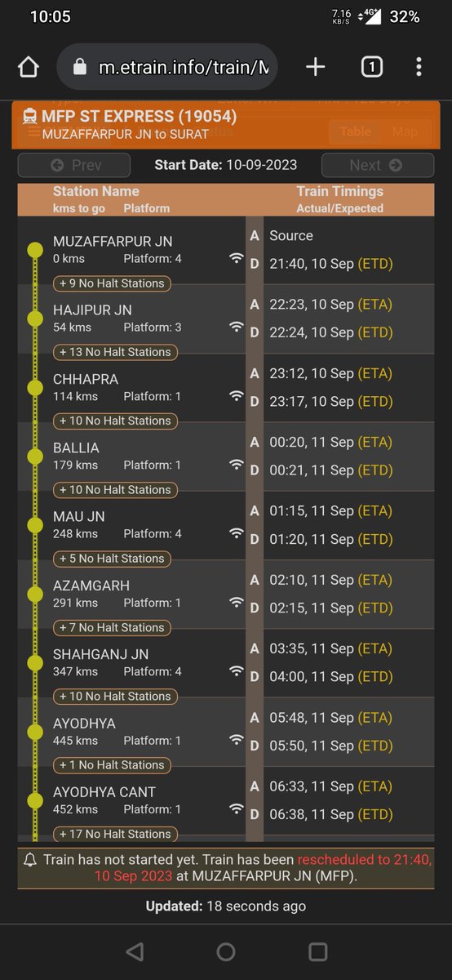Expand '+ 5 No Halt Stations' under Mau Jn
This screenshot has width=452, height=980.
pos(112,559)
